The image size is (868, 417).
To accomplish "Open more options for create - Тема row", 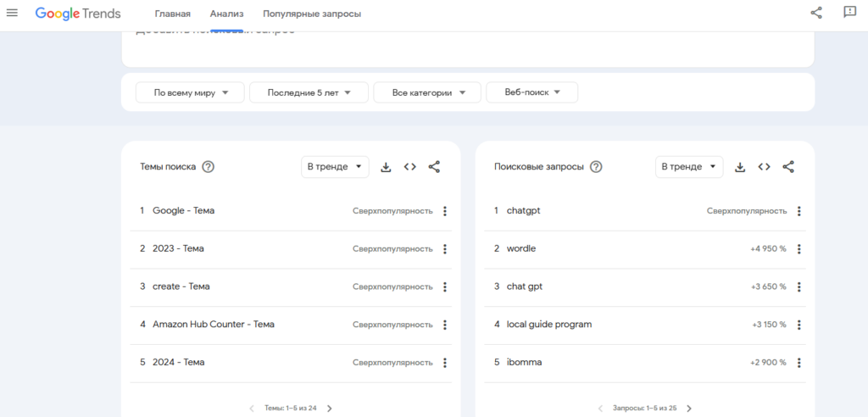I will [x=444, y=286].
